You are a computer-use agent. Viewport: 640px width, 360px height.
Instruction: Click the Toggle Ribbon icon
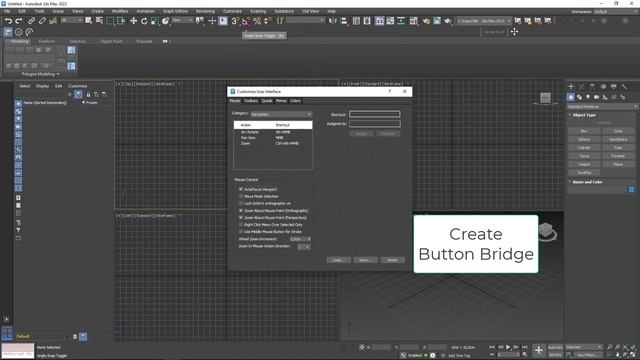pos(380,21)
